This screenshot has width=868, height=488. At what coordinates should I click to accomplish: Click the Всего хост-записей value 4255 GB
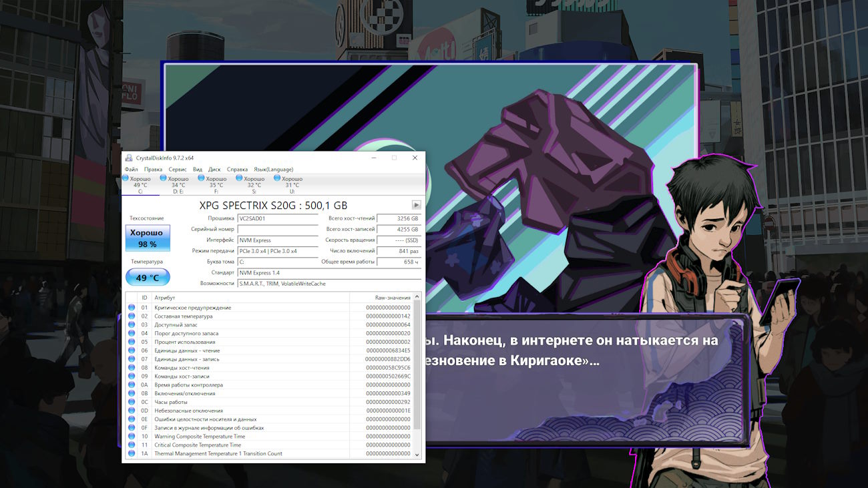click(x=399, y=229)
